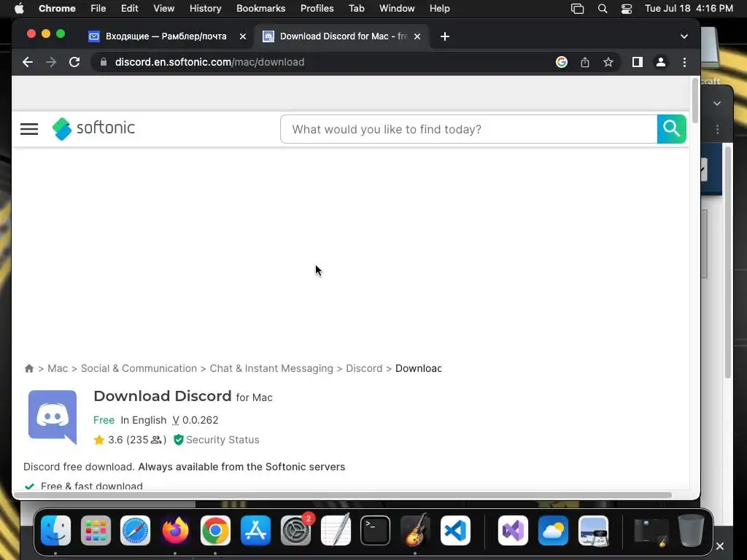The width and height of the screenshot is (747, 560).
Task: Open home breadcrumb icon
Action: click(29, 368)
